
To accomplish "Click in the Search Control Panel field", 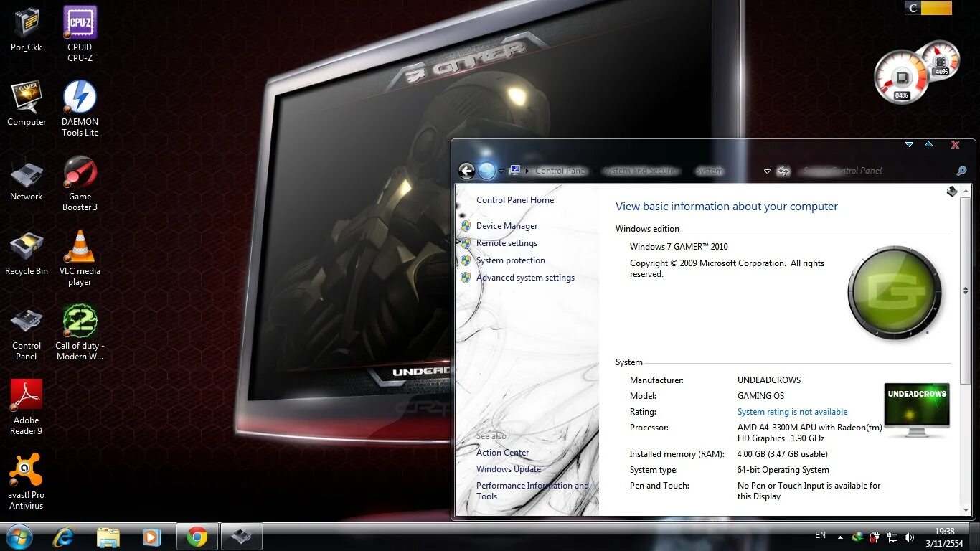I will click(874, 171).
